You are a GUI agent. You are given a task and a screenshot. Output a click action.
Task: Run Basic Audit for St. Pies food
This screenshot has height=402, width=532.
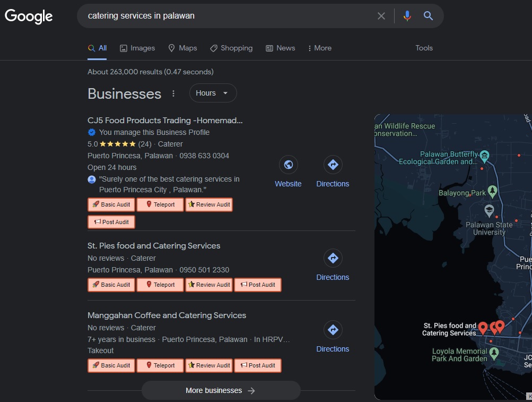[x=111, y=285]
